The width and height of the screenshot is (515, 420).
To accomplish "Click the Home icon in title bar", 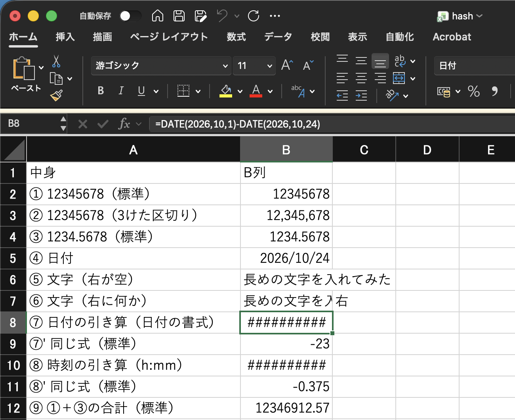I will coord(158,16).
